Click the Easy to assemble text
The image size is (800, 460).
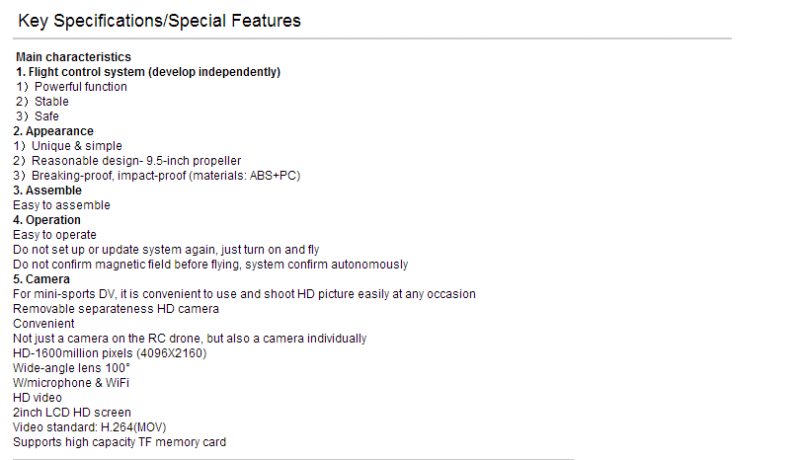pyautogui.click(x=62, y=205)
